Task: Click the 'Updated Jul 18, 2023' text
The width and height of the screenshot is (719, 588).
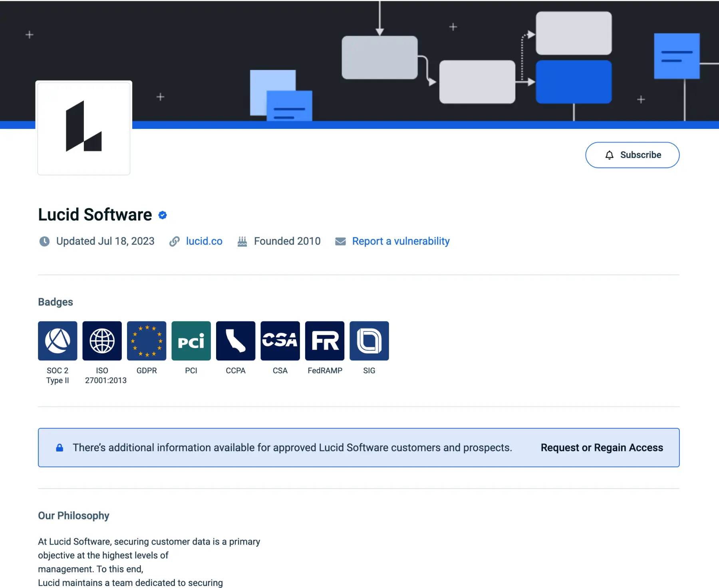Action: (x=105, y=241)
